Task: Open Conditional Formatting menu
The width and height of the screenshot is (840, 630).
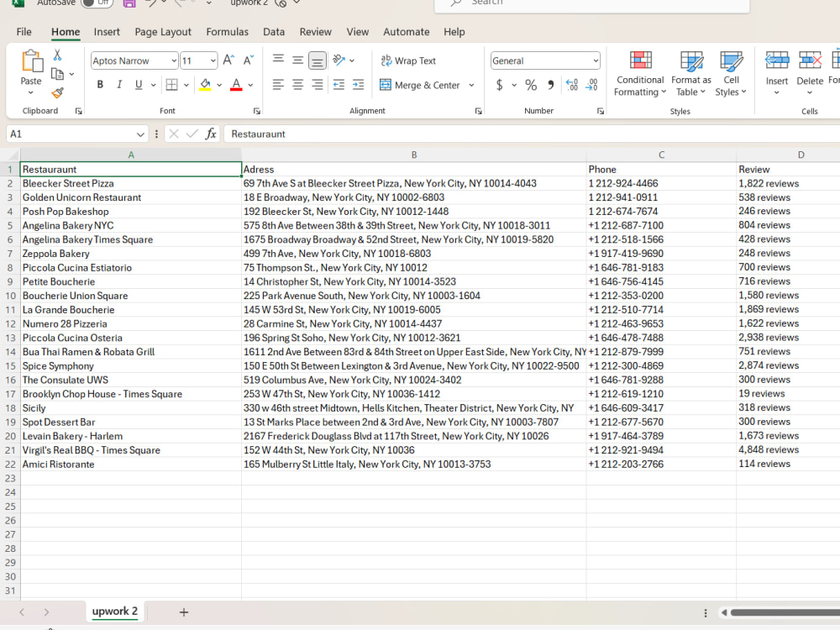Action: pyautogui.click(x=640, y=74)
